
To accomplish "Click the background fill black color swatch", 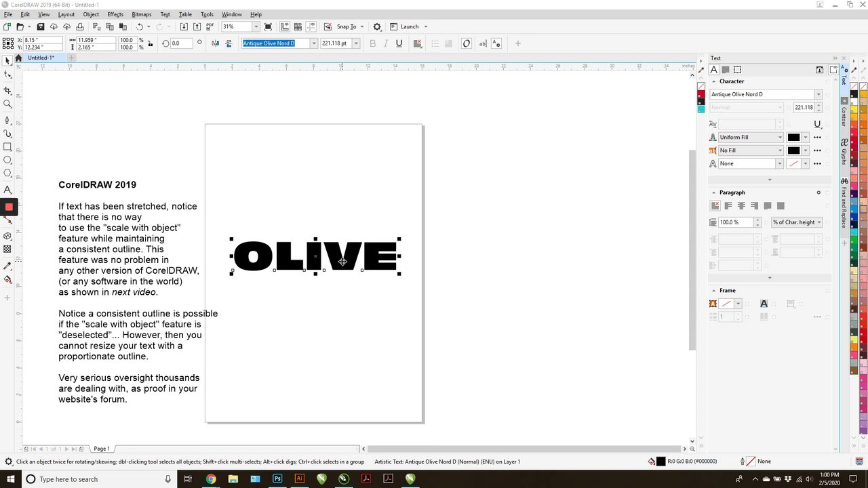I will point(793,150).
